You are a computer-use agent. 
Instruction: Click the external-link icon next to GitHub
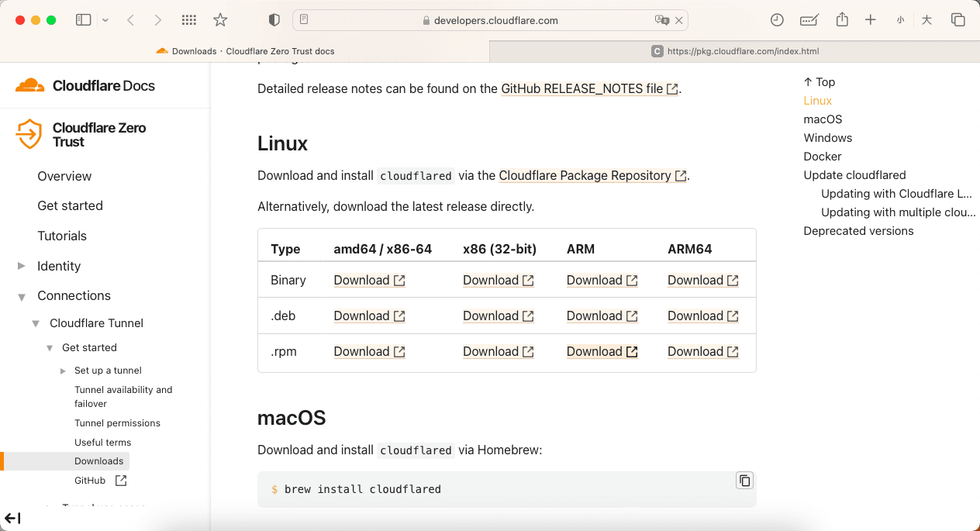click(121, 481)
